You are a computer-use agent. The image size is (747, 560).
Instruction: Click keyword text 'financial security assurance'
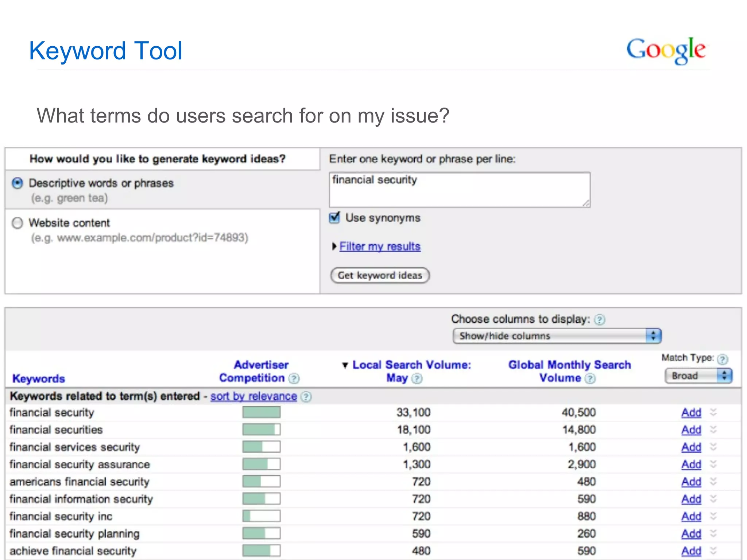pos(80,464)
